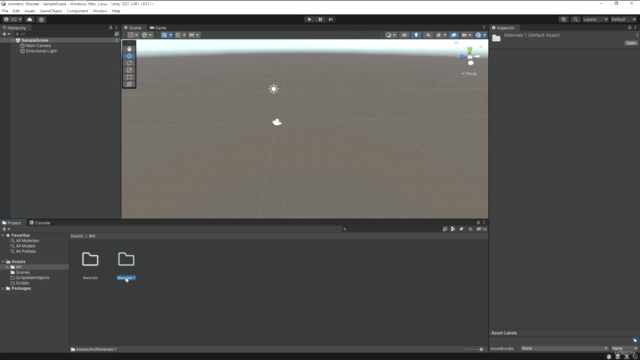Select the Hand (View) tool
The width and height of the screenshot is (640, 360).
point(129,49)
